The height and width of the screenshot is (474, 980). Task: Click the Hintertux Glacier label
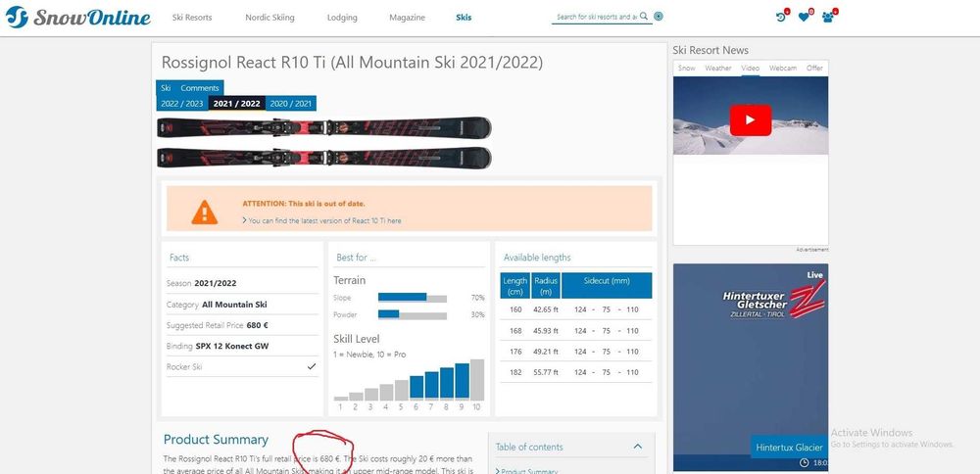789,448
